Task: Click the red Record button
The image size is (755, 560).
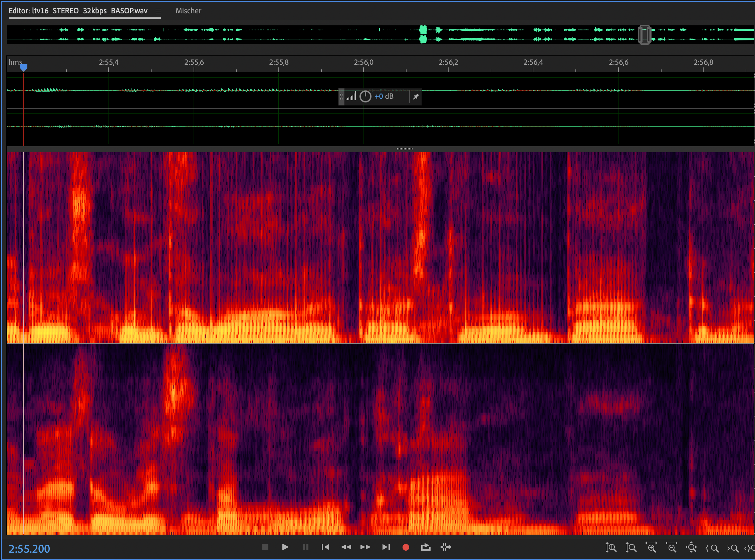Action: [x=406, y=547]
